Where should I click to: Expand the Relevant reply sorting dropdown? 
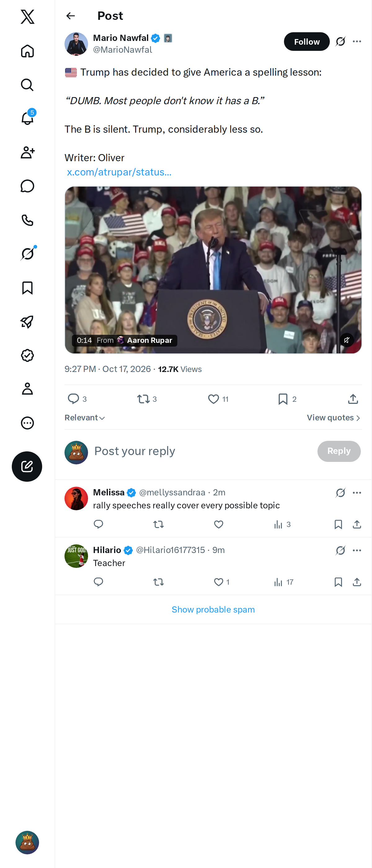coord(85,418)
